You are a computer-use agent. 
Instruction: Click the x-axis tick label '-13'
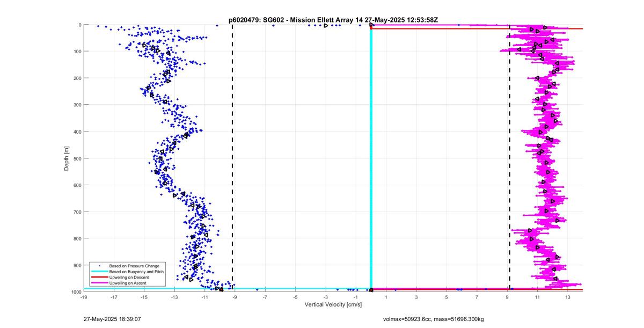click(174, 297)
